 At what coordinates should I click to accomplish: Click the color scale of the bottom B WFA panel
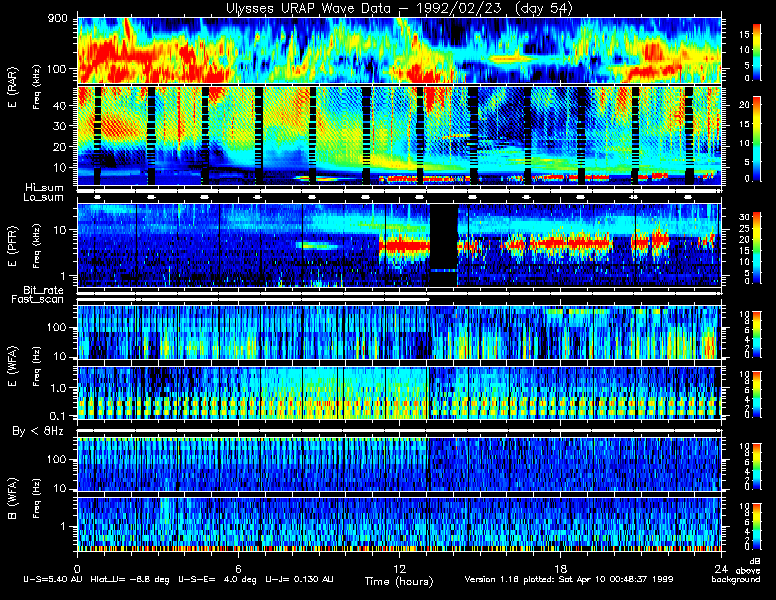(756, 526)
